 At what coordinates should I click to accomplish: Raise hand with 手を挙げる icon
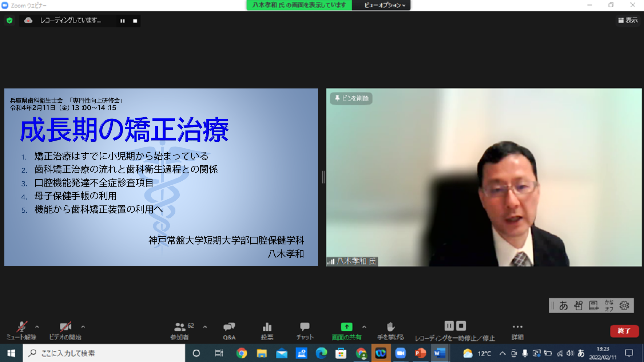click(x=390, y=331)
